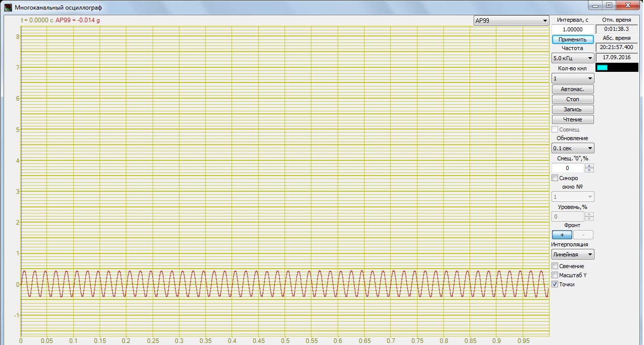Click the Уровень,% value field
644x345 pixels.
point(568,217)
